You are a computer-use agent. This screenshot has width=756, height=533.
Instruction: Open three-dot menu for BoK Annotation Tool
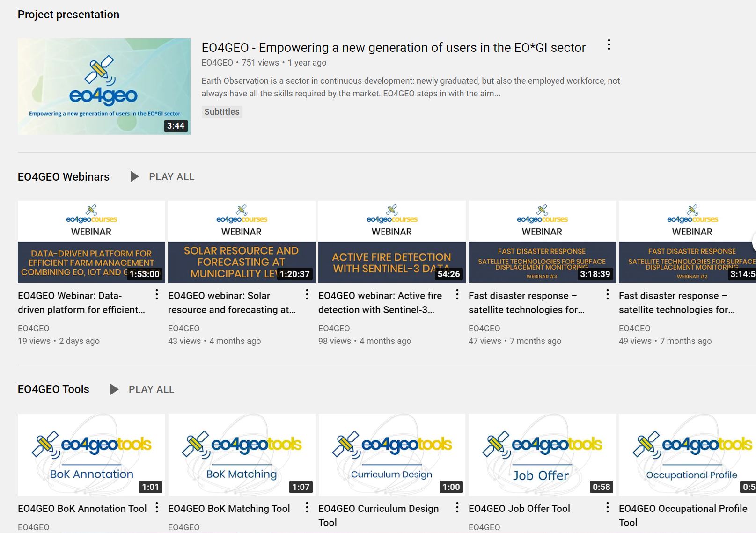(157, 507)
